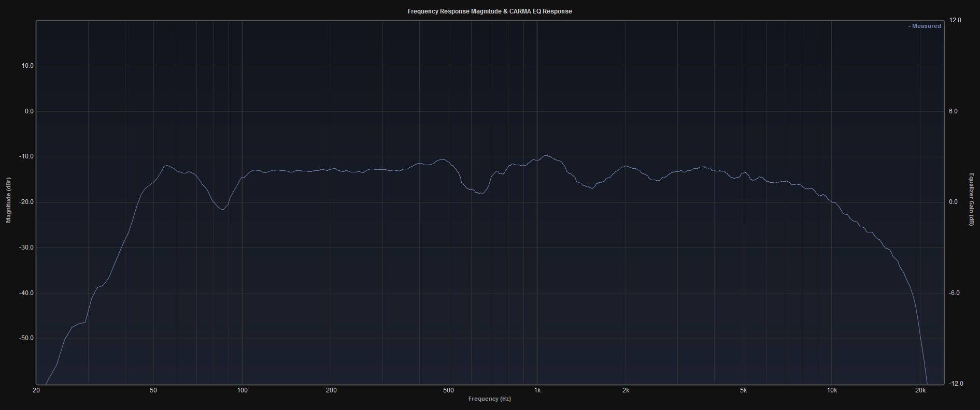Image resolution: width=980 pixels, height=410 pixels.
Task: Click the 50 frequency axis label
Action: [153, 390]
